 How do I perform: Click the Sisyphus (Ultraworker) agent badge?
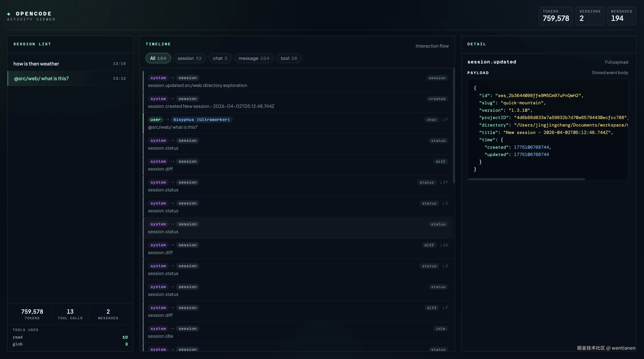(202, 120)
